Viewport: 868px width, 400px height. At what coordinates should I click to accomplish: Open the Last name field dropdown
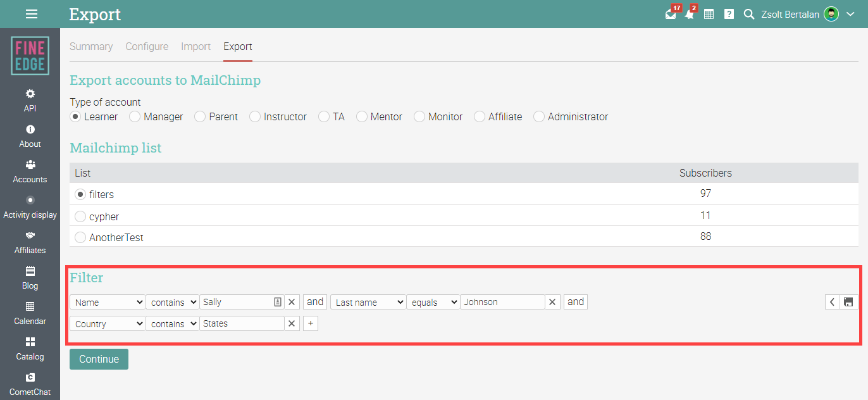(x=368, y=303)
